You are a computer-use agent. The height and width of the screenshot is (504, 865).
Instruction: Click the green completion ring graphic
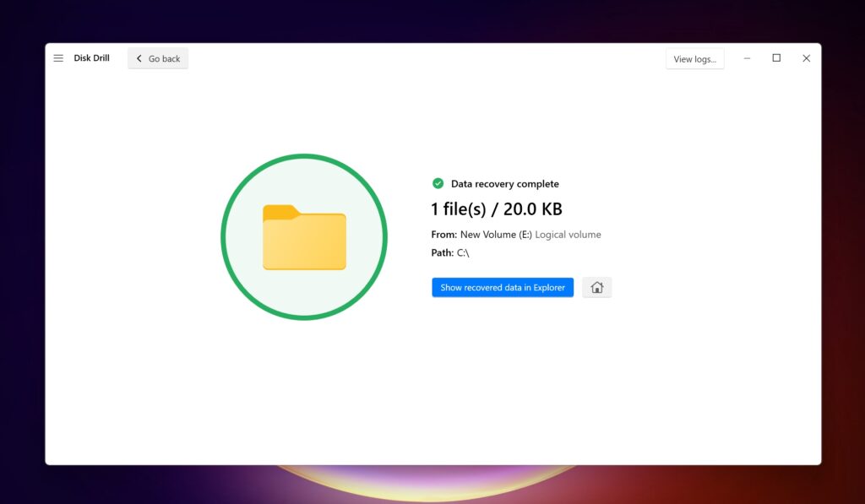pyautogui.click(x=304, y=156)
